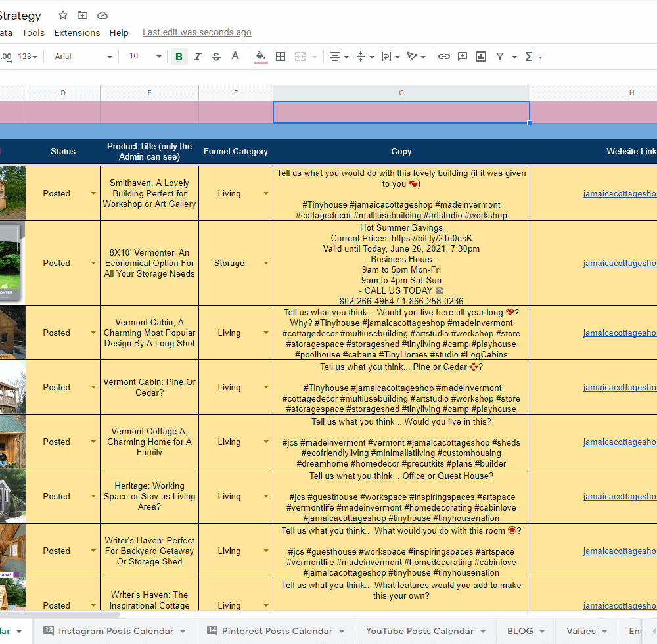The height and width of the screenshot is (644, 657).
Task: Expand Status dropdown in Smithaven row
Action: click(x=93, y=193)
